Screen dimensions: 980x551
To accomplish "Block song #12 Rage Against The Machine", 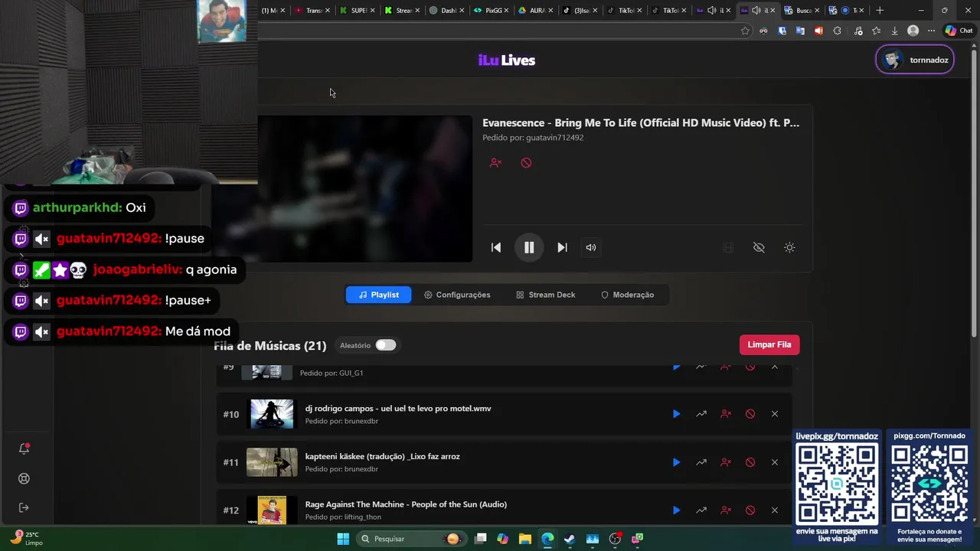I will [750, 510].
